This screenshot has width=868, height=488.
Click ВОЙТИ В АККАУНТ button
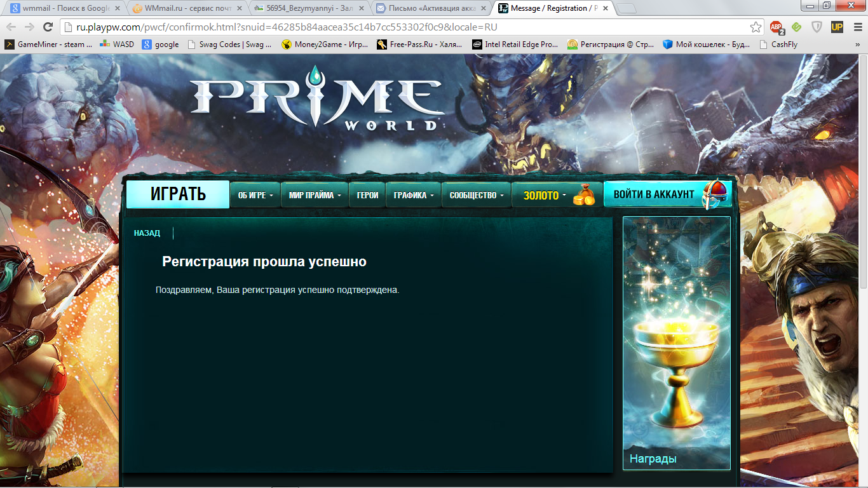click(667, 194)
